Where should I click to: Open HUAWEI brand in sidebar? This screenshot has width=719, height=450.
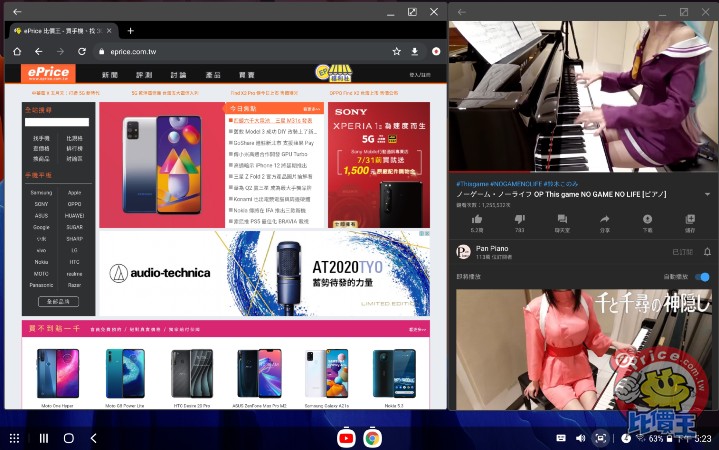click(74, 216)
